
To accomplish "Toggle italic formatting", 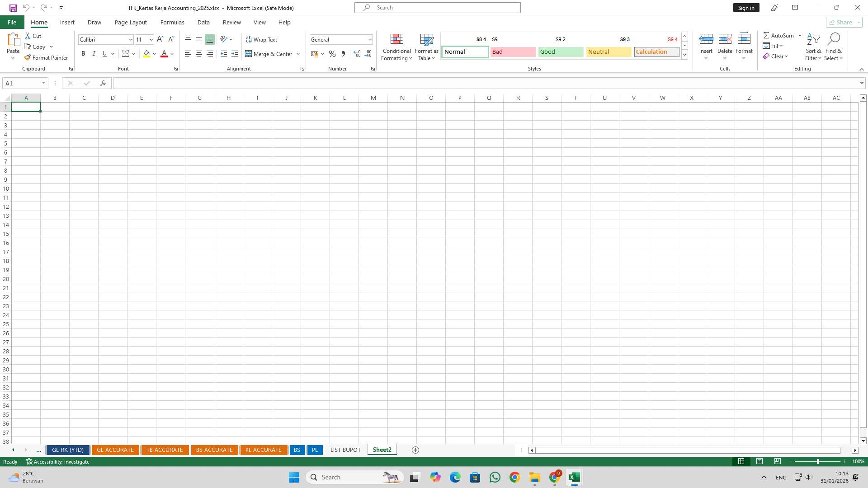I will click(94, 53).
